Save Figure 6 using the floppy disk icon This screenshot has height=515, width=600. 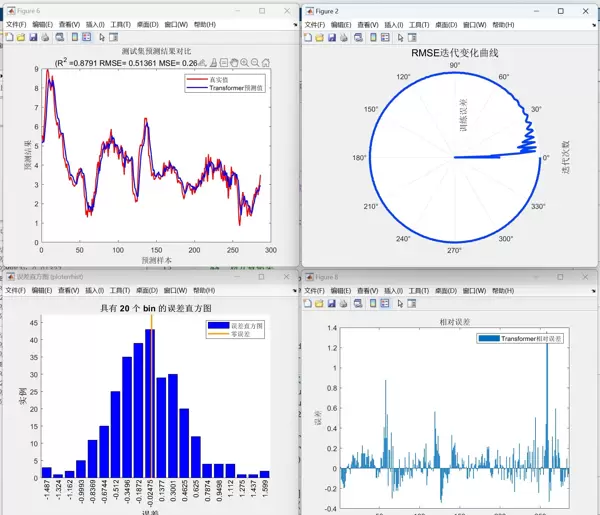(32, 37)
